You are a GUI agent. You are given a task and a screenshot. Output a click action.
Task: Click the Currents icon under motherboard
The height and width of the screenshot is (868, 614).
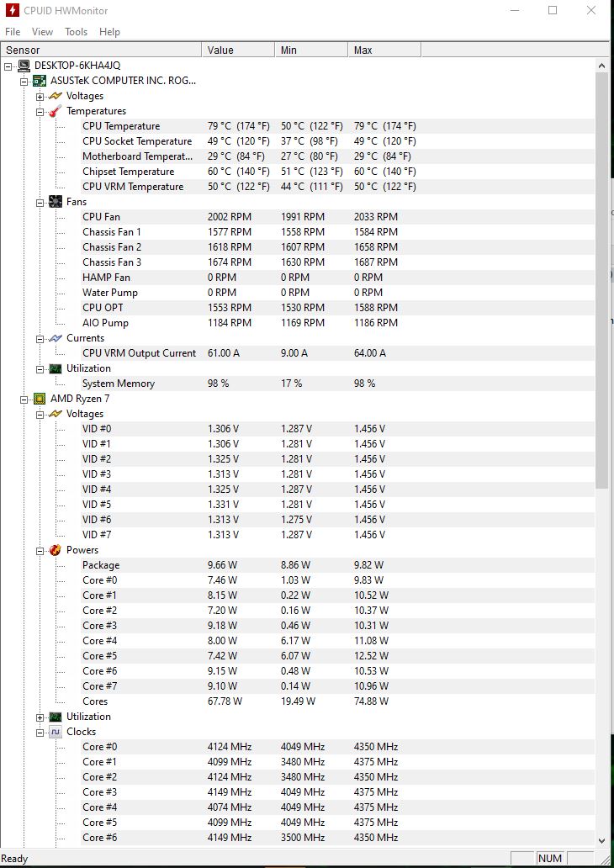pos(56,338)
